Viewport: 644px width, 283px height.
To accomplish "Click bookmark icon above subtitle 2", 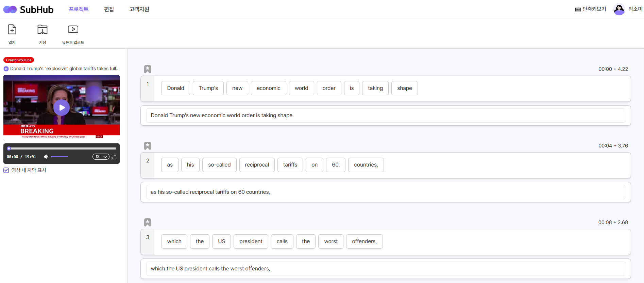I will (148, 146).
